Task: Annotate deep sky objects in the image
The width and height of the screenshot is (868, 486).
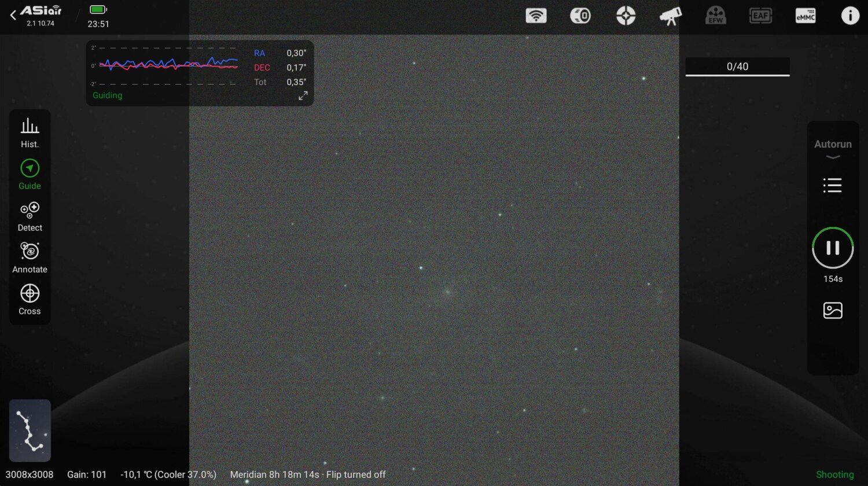Action: (x=30, y=257)
